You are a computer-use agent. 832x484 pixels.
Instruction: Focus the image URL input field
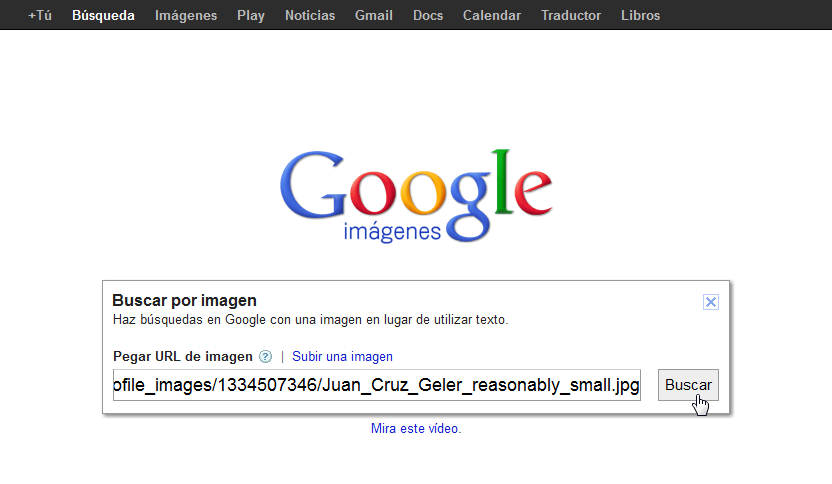point(377,385)
